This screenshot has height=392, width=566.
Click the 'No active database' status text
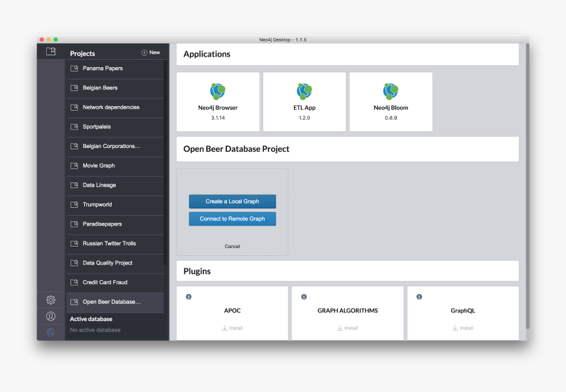pyautogui.click(x=95, y=330)
